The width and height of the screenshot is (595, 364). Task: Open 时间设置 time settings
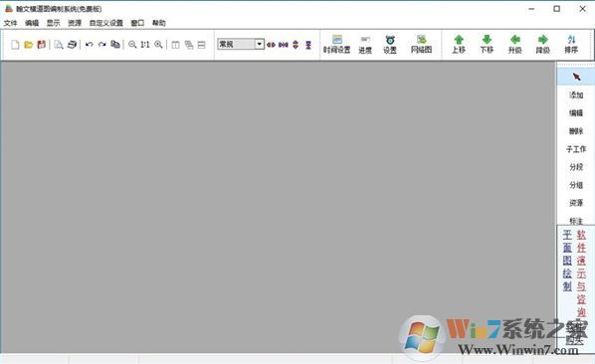[336, 45]
